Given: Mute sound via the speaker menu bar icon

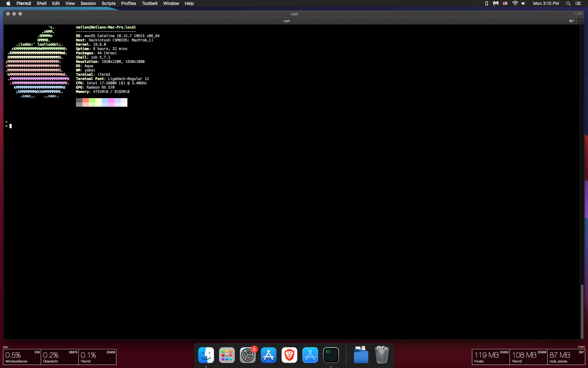Looking at the screenshot, I should click(x=524, y=3).
